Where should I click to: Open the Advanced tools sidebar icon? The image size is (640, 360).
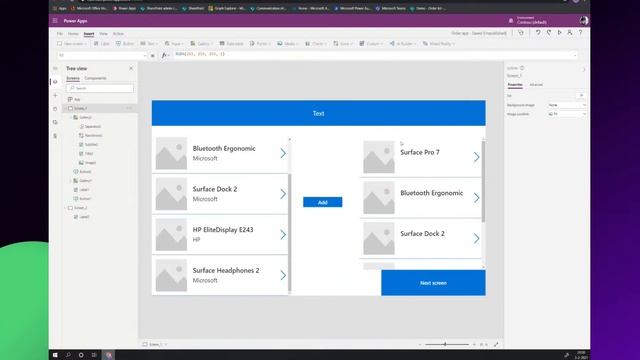tap(55, 136)
